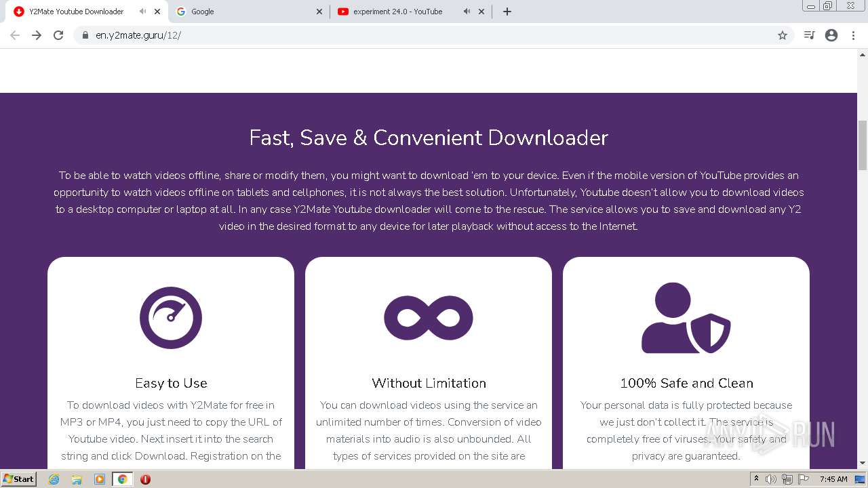Go back to the previous page

click(x=15, y=35)
